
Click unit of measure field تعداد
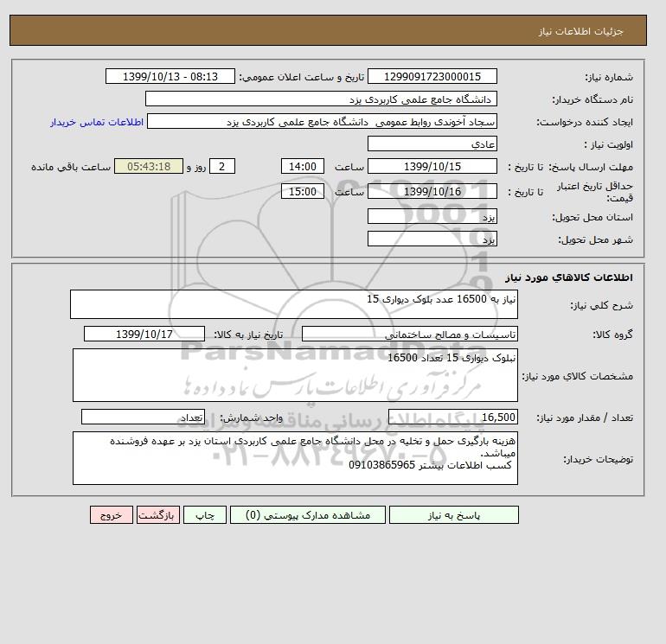(x=143, y=417)
